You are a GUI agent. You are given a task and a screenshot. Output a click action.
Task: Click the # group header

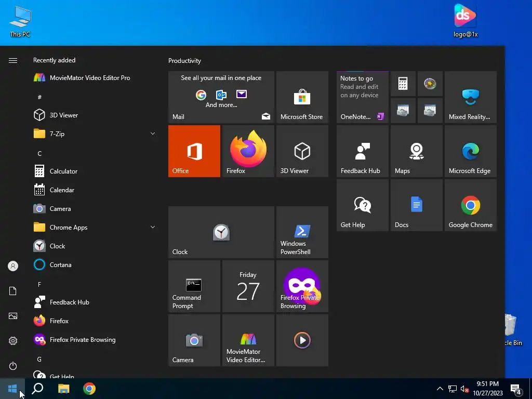click(39, 97)
